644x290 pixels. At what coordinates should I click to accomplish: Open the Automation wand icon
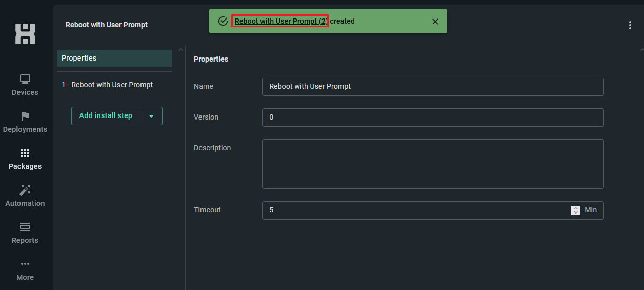click(x=25, y=190)
